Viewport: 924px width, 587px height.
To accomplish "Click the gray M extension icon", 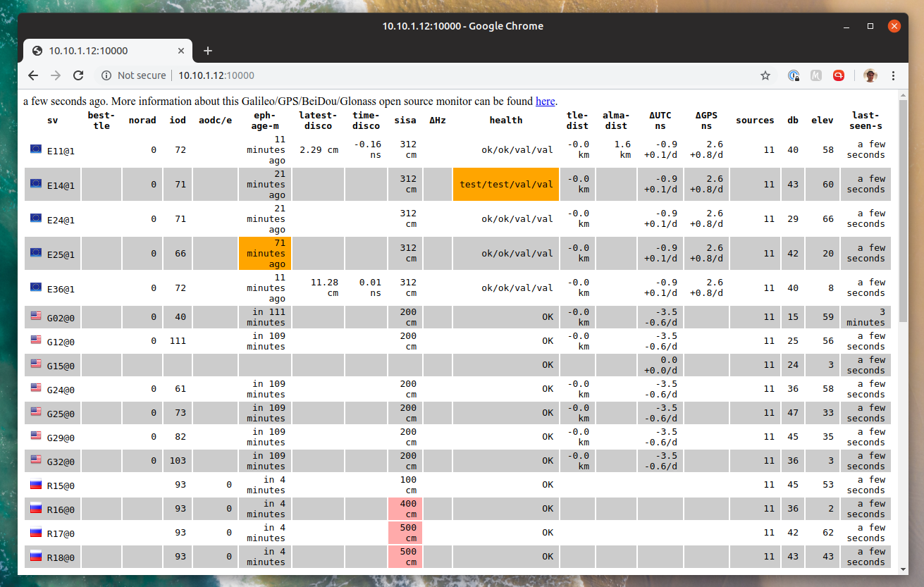I will point(816,75).
